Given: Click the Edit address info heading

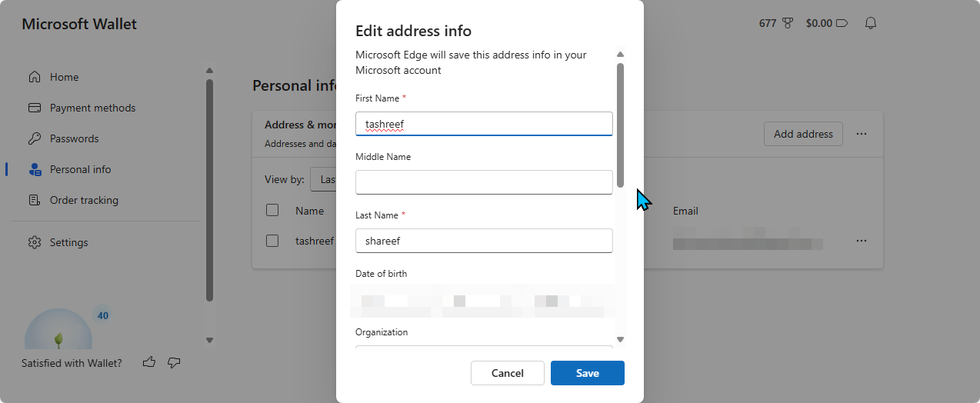Looking at the screenshot, I should coord(413,31).
